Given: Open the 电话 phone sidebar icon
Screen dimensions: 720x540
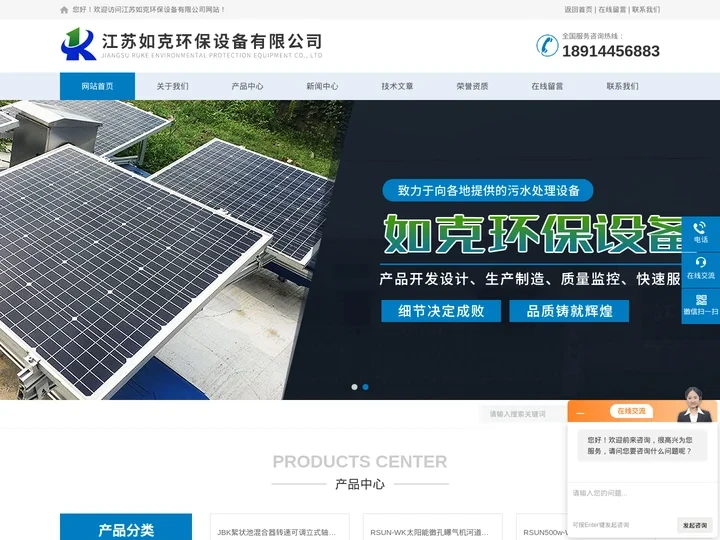Looking at the screenshot, I should tap(700, 233).
